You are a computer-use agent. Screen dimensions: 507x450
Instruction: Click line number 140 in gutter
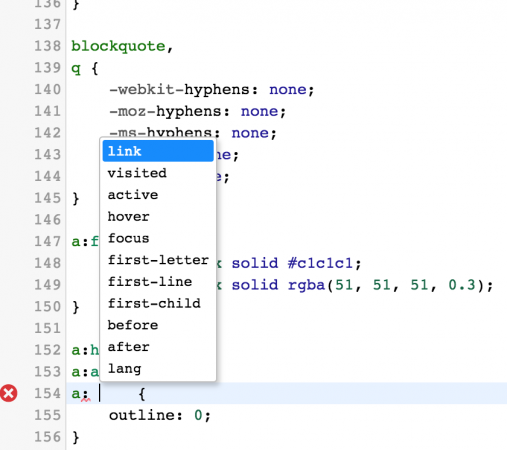[47, 89]
